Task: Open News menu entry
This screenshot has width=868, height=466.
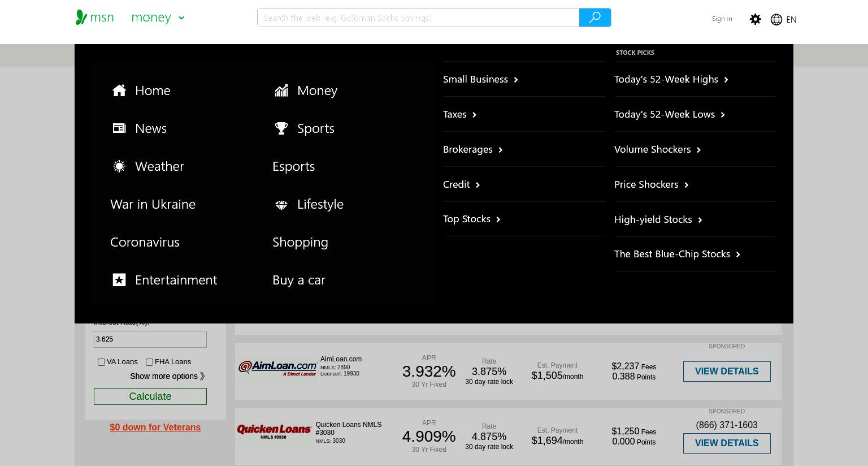Action: point(151,128)
